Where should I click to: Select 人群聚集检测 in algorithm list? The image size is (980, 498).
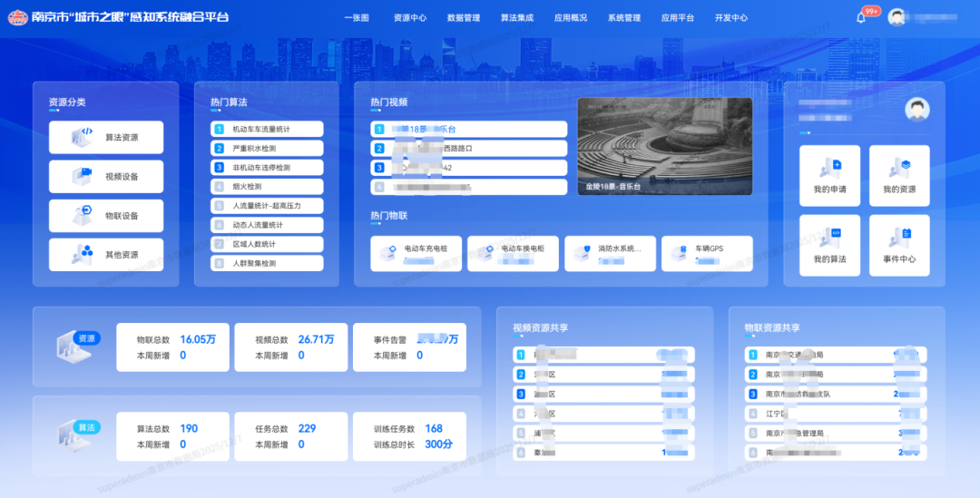[267, 264]
